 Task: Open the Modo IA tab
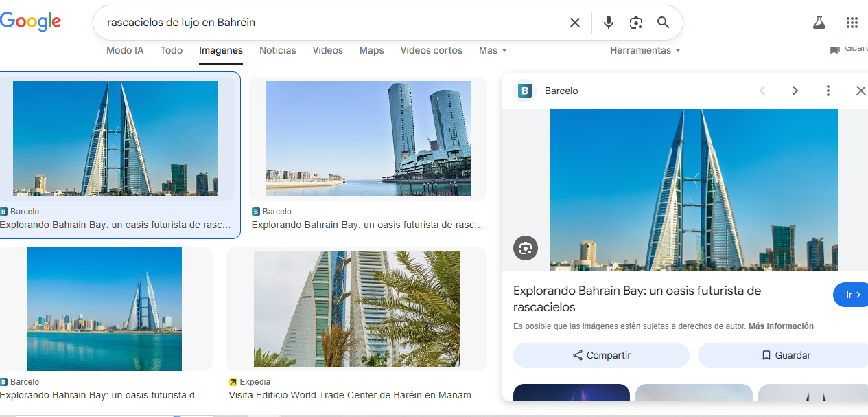tap(125, 51)
